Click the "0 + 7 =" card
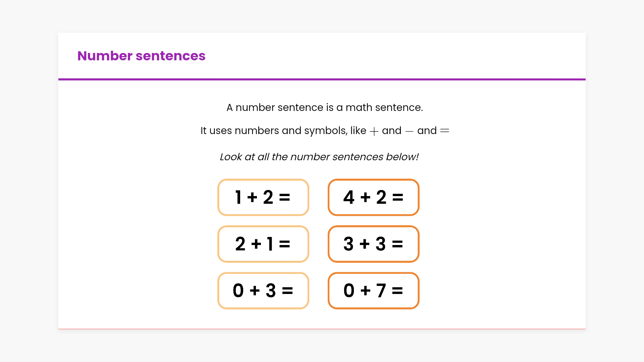The image size is (644, 362). (x=373, y=290)
